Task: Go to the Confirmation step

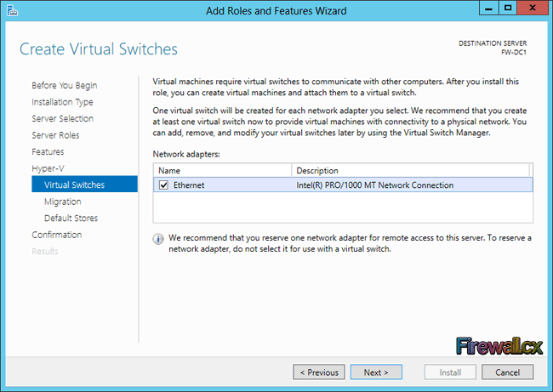Action: [x=56, y=235]
